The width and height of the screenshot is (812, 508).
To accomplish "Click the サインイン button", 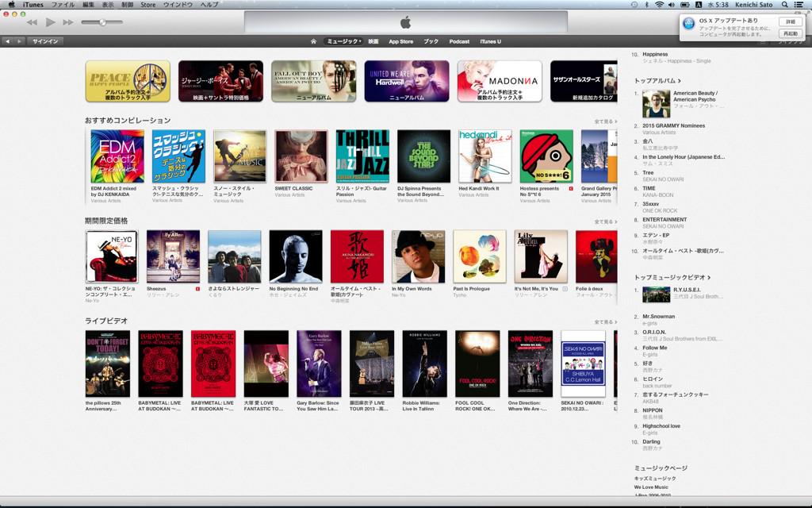I will [45, 41].
